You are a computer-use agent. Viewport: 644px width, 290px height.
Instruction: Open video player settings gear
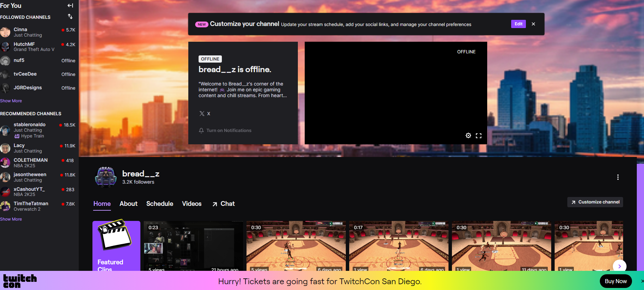[468, 135]
